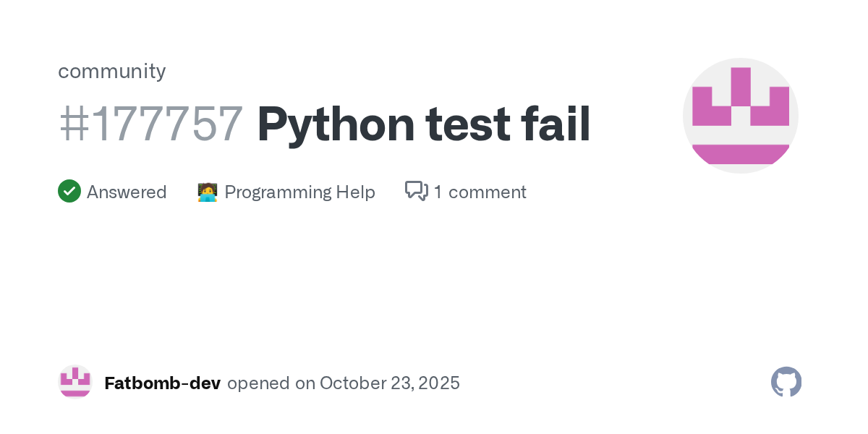This screenshot has width=868, height=434.
Task: Go to the community repository name
Action: pyautogui.click(x=111, y=71)
